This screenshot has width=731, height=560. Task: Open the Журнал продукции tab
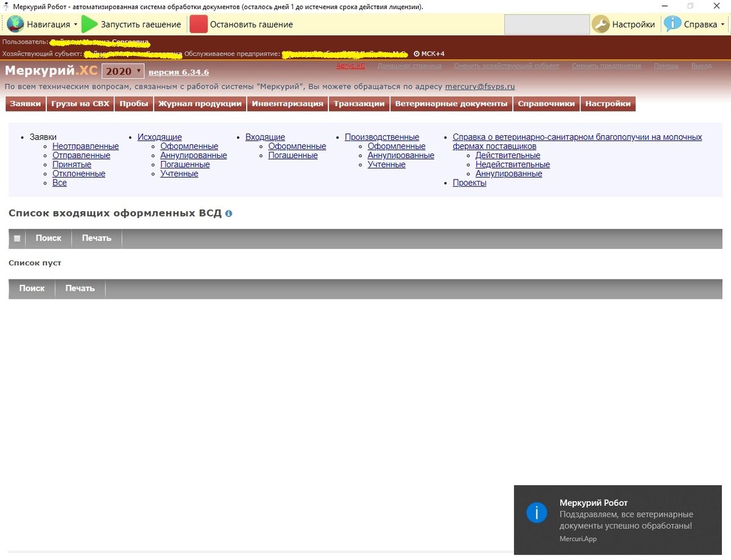tap(200, 104)
